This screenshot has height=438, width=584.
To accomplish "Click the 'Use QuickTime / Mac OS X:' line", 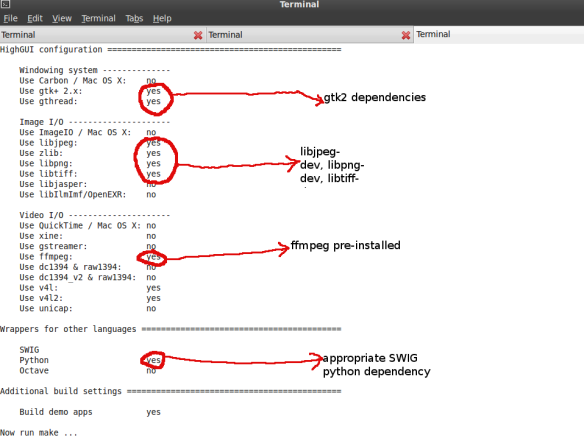I will (88, 226).
